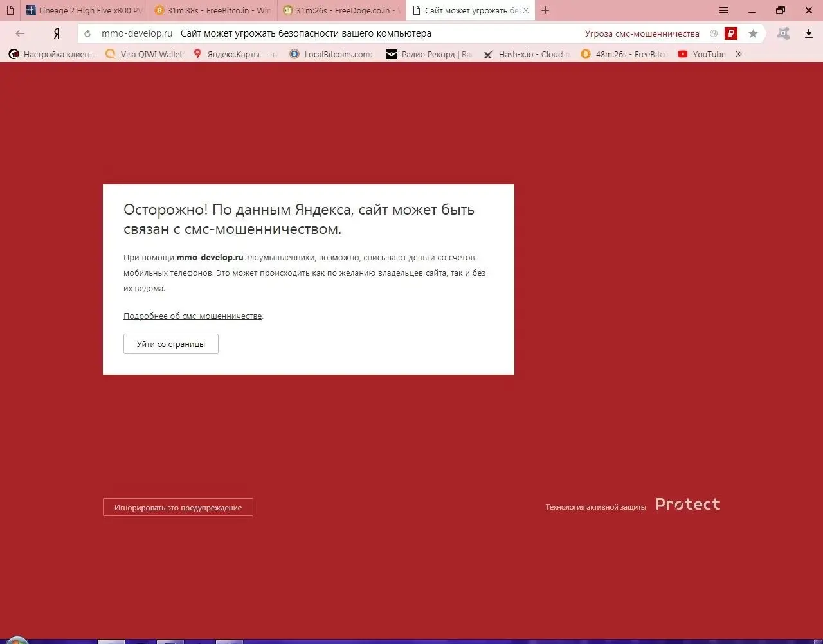The width and height of the screenshot is (823, 644).
Task: Select the pinned blank page tab
Action: 10,11
